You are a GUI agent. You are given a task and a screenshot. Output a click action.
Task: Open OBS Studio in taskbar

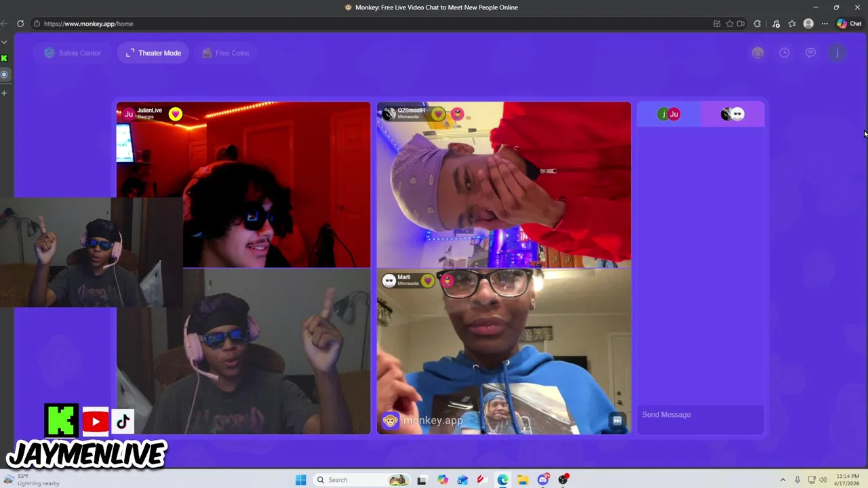pyautogui.click(x=564, y=480)
